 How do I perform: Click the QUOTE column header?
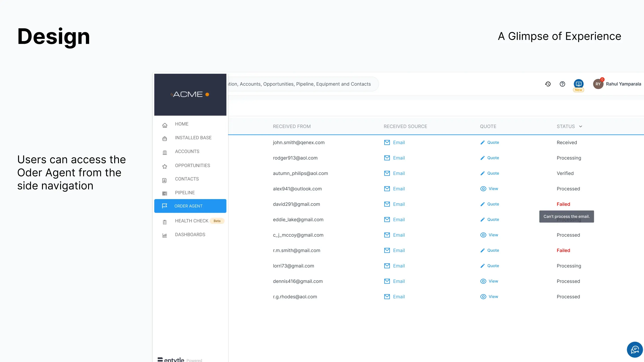click(488, 126)
